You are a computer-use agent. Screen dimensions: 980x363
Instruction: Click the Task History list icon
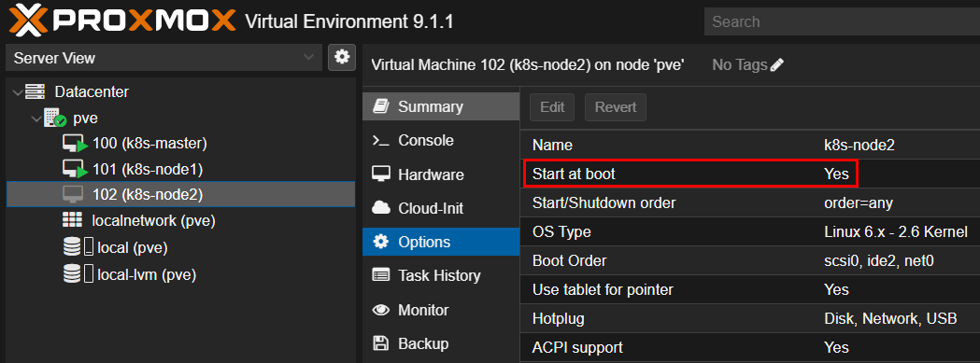380,275
